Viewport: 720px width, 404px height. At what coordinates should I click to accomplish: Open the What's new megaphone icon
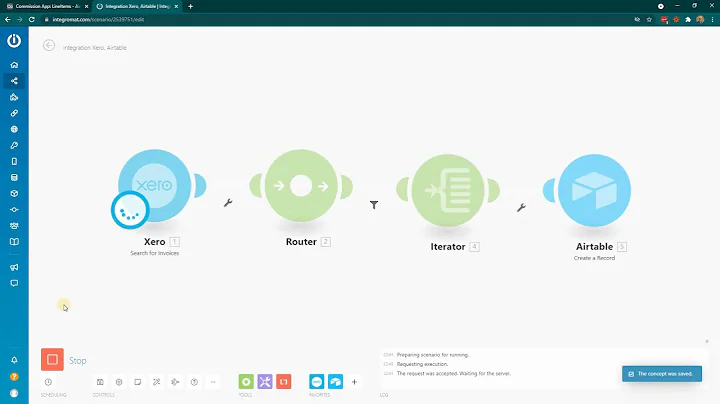pyautogui.click(x=14, y=267)
